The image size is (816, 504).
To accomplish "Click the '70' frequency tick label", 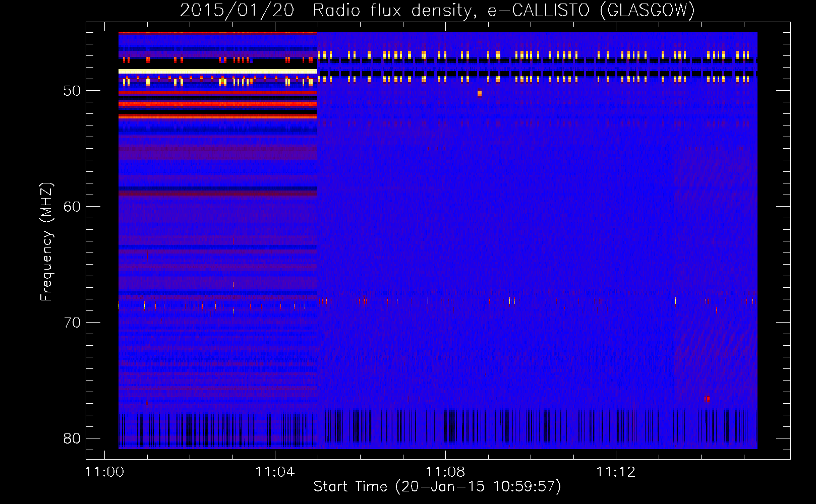I will point(72,323).
